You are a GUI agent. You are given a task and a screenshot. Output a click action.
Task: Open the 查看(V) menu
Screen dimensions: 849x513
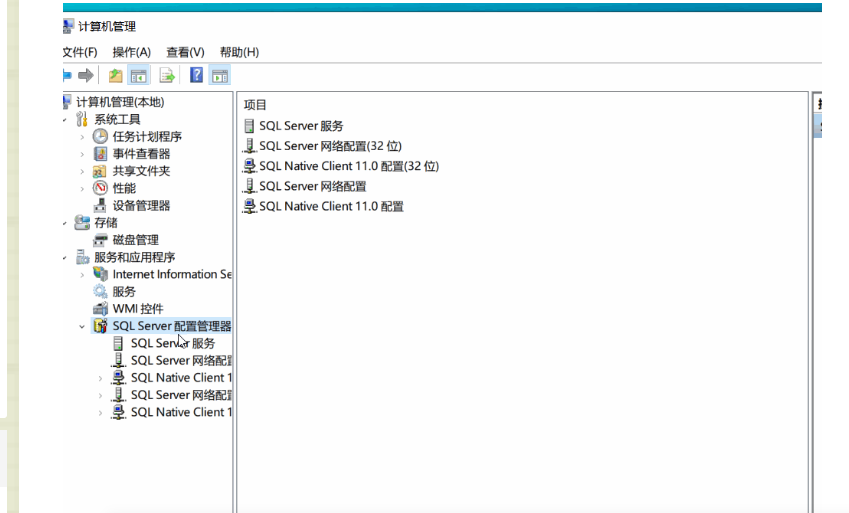[185, 53]
